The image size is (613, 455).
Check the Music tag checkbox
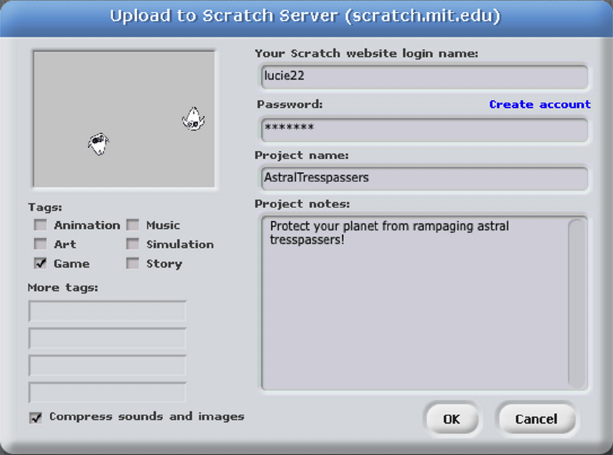(x=133, y=225)
